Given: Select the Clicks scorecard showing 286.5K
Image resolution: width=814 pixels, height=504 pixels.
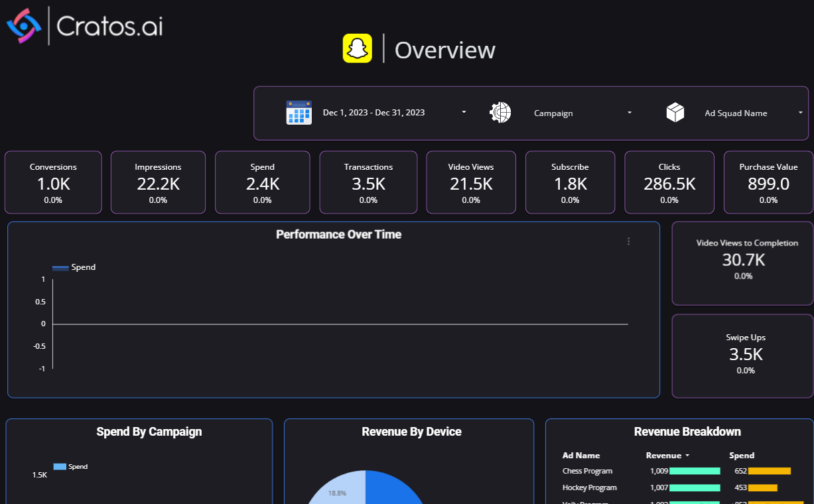Looking at the screenshot, I should point(669,182).
